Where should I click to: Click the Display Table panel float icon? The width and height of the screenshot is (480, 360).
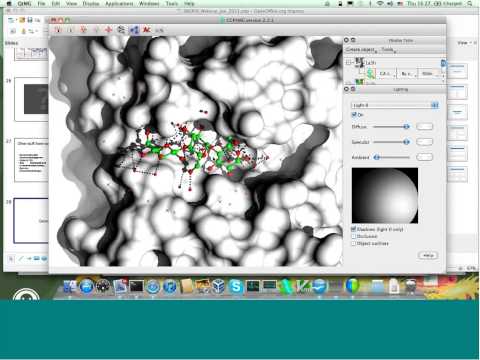pos(353,40)
